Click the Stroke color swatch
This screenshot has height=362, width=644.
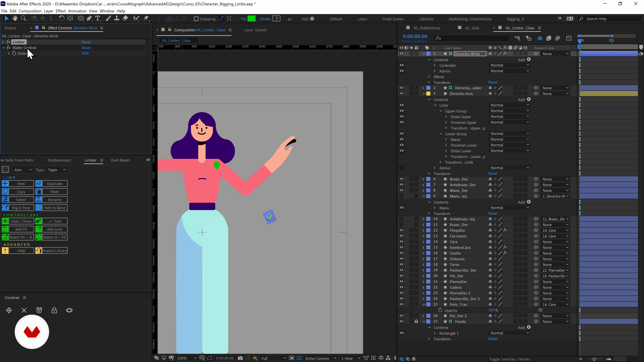click(x=276, y=19)
